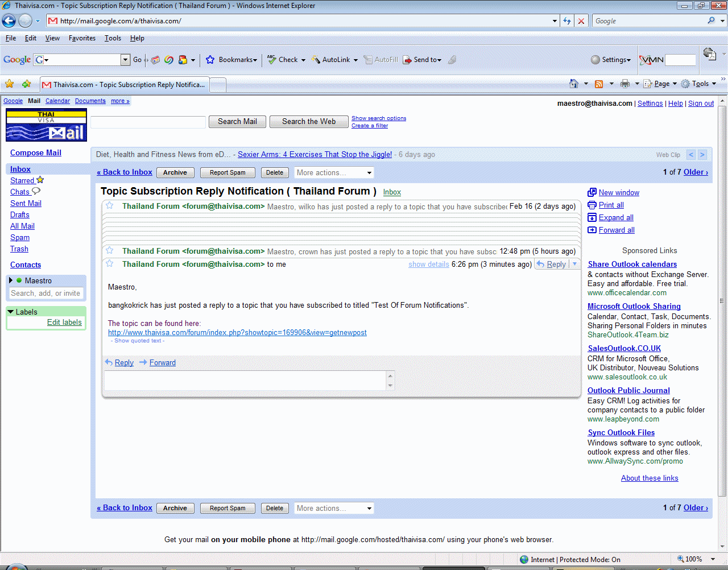Click the VMN toolbar logo
This screenshot has height=570, width=728.
tap(651, 60)
